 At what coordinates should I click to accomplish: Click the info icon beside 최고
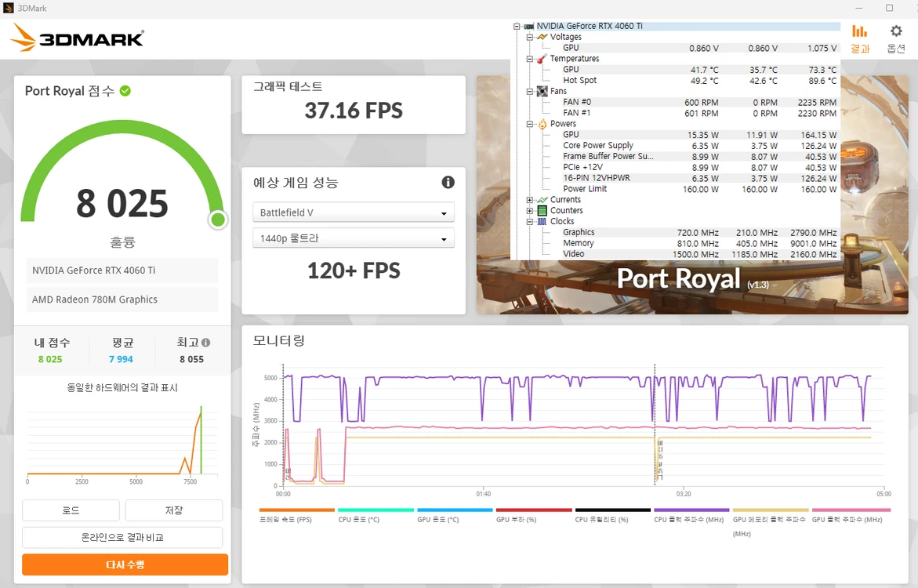(x=205, y=343)
